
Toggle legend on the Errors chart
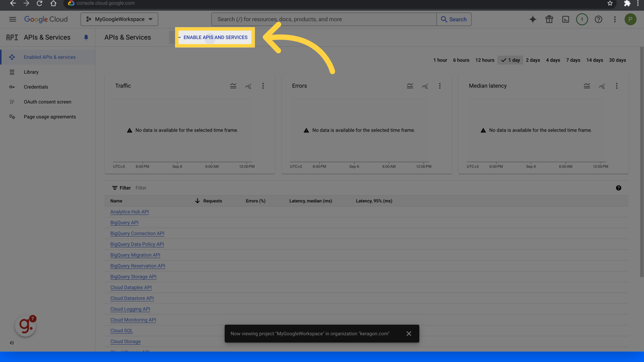tap(410, 86)
